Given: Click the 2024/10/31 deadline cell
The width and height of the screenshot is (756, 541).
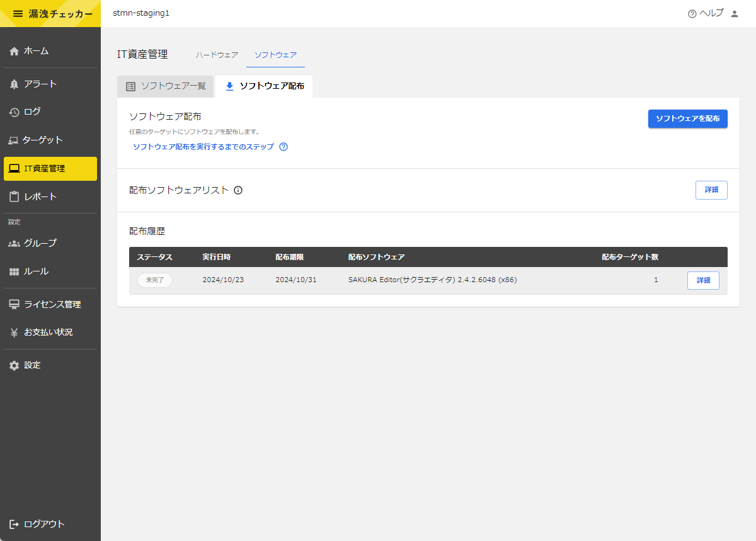Looking at the screenshot, I should click(296, 280).
